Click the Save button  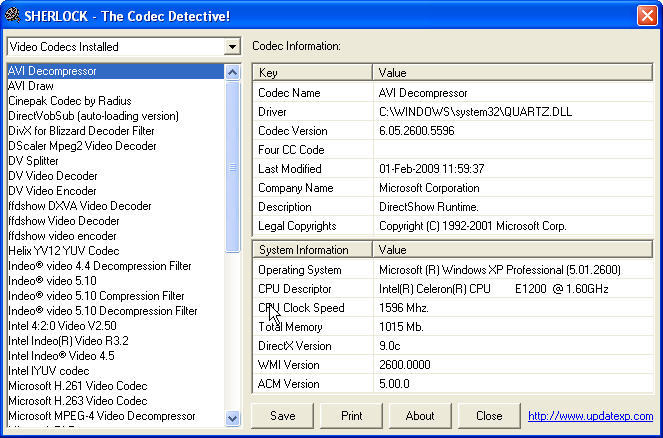[283, 416]
